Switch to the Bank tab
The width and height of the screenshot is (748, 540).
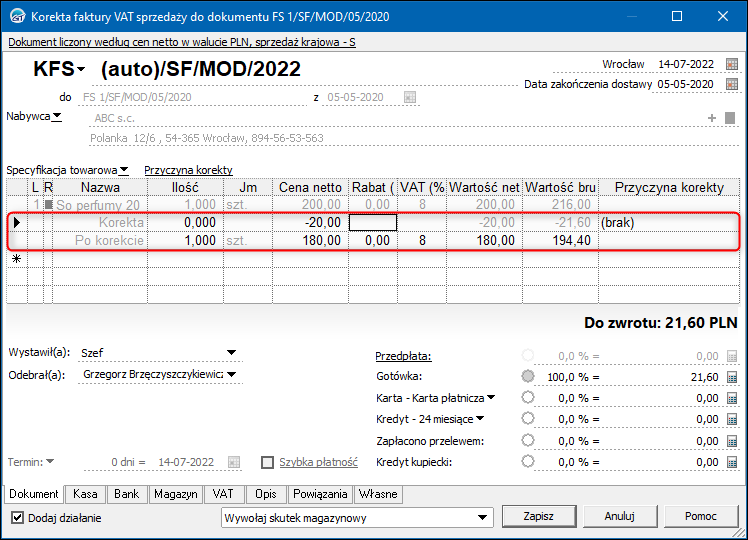click(x=126, y=494)
